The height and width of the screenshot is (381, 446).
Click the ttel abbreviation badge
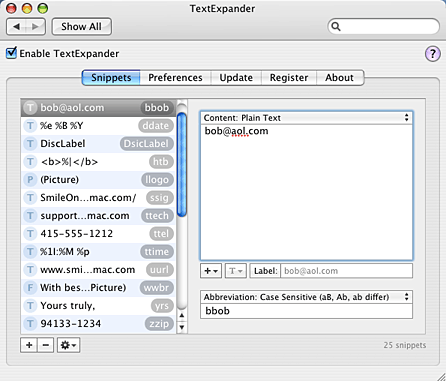click(161, 234)
